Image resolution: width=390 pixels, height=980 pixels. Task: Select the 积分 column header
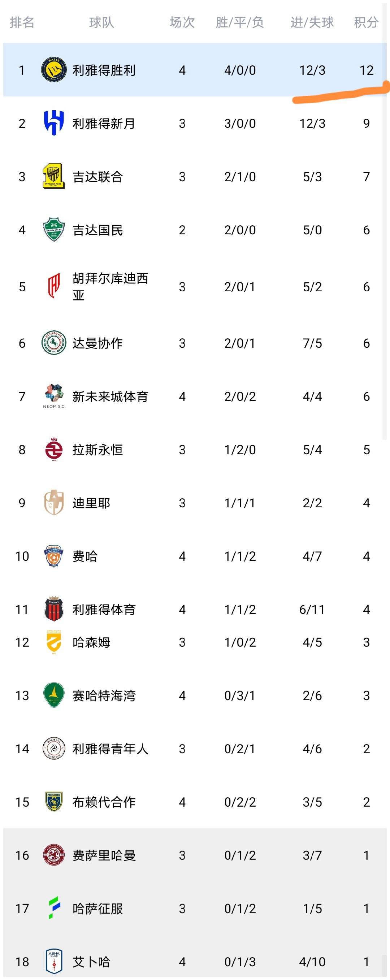pos(366,22)
